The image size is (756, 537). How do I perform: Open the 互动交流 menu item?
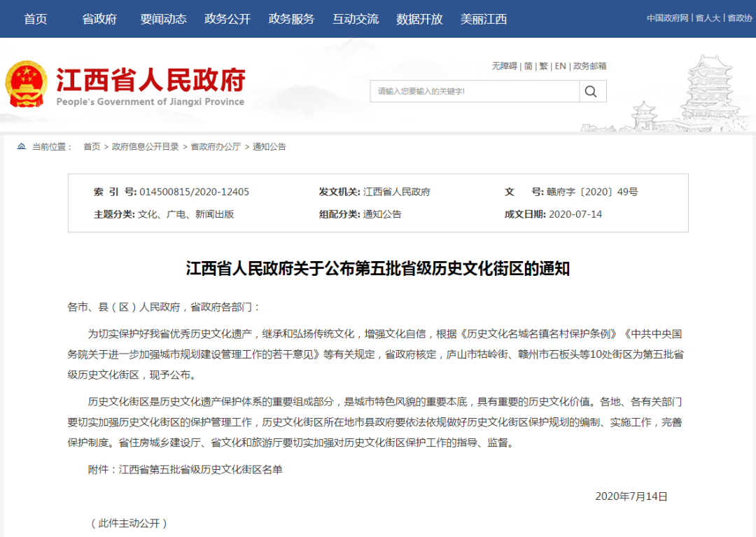(356, 19)
